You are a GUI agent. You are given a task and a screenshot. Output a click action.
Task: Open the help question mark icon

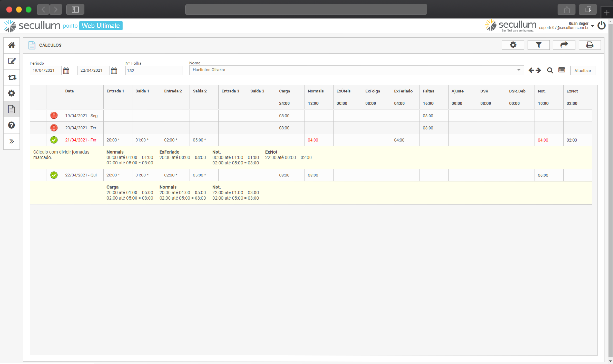[x=12, y=125]
